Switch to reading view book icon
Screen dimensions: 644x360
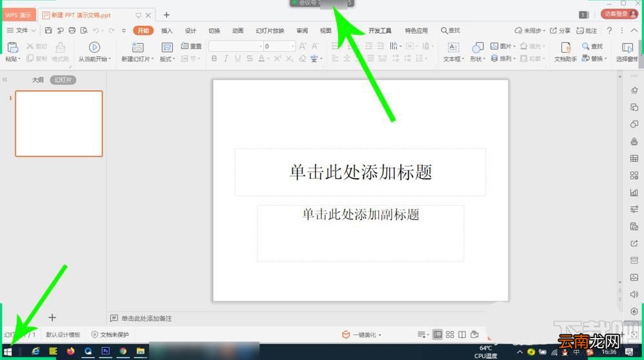tap(462, 335)
